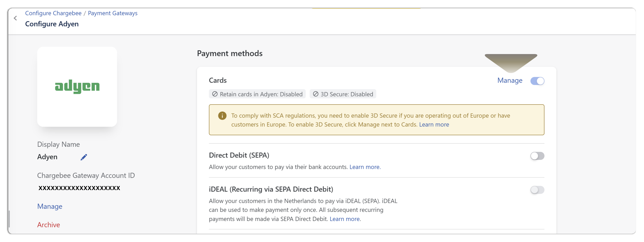This screenshot has width=644, height=242.
Task: Click disabled icon on Retain cards badge
Action: (x=215, y=94)
